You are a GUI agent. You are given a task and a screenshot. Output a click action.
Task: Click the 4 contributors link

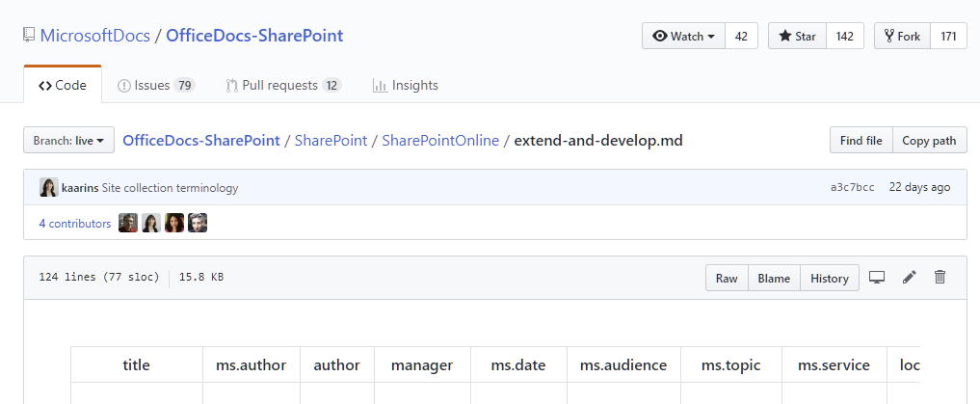pos(75,223)
